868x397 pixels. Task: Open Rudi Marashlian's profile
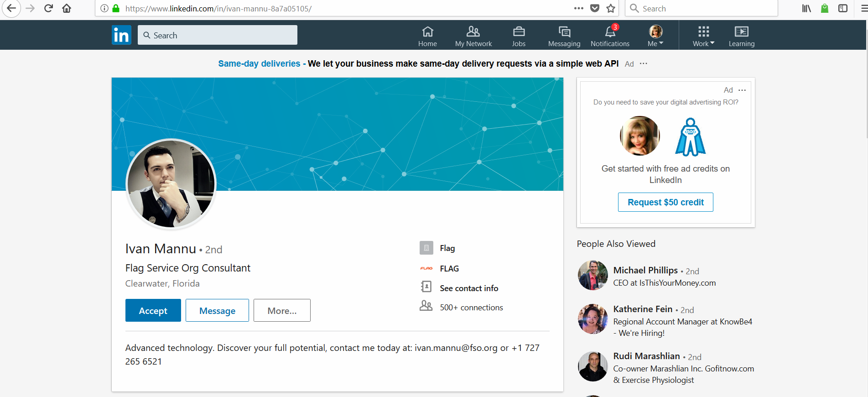click(x=646, y=356)
